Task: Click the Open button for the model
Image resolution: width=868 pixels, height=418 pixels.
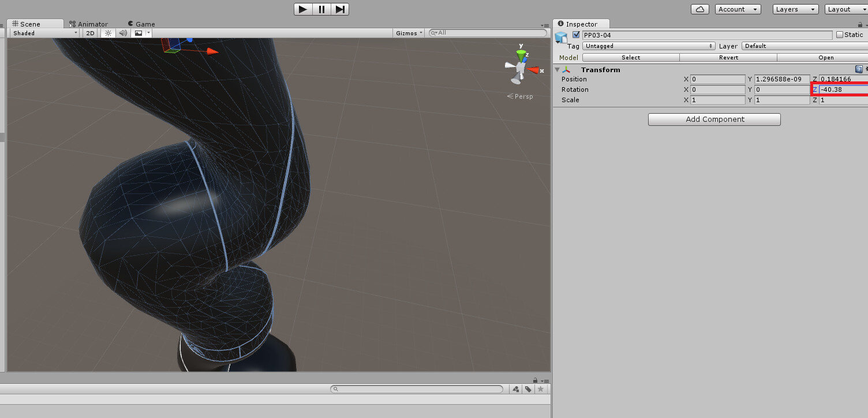Action: [x=826, y=57]
